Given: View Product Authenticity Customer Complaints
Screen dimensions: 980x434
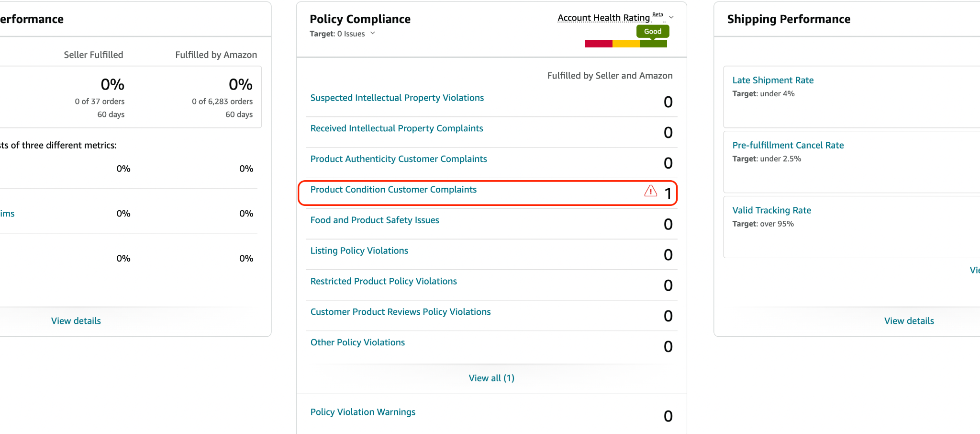Looking at the screenshot, I should (398, 159).
